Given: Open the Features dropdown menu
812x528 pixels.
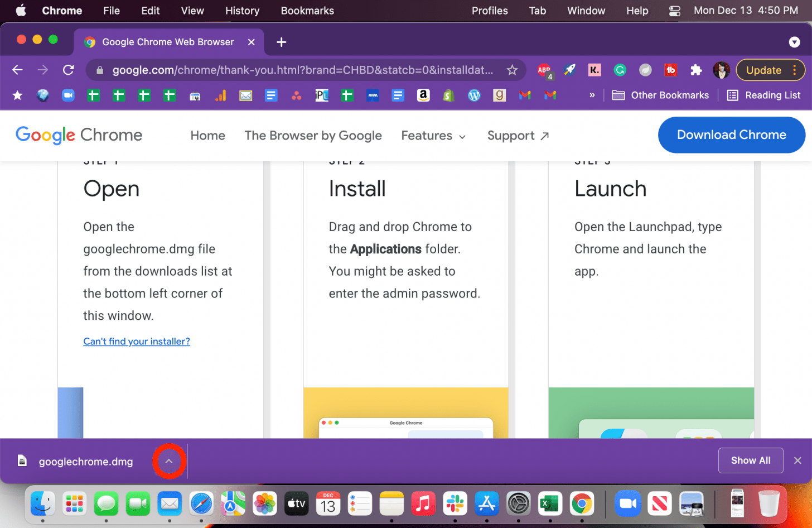Looking at the screenshot, I should (433, 135).
